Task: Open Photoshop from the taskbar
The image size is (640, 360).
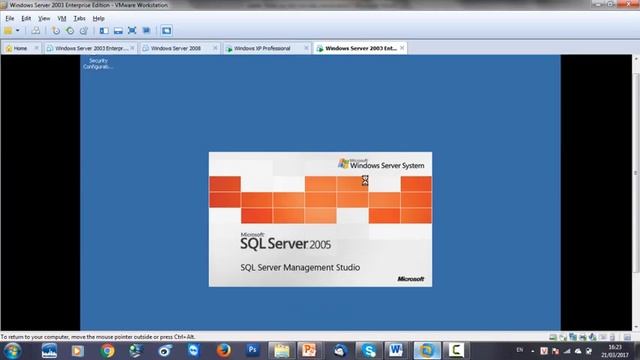Action: pos(253,350)
